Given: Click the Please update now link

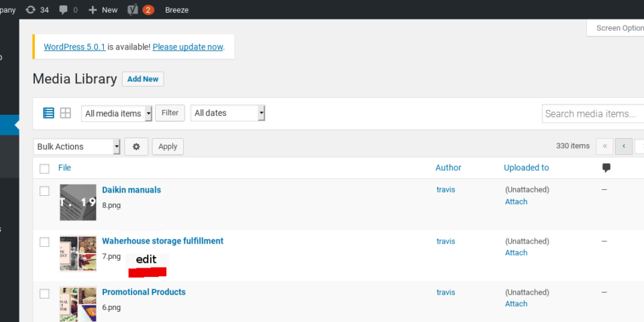Looking at the screenshot, I should (x=187, y=47).
